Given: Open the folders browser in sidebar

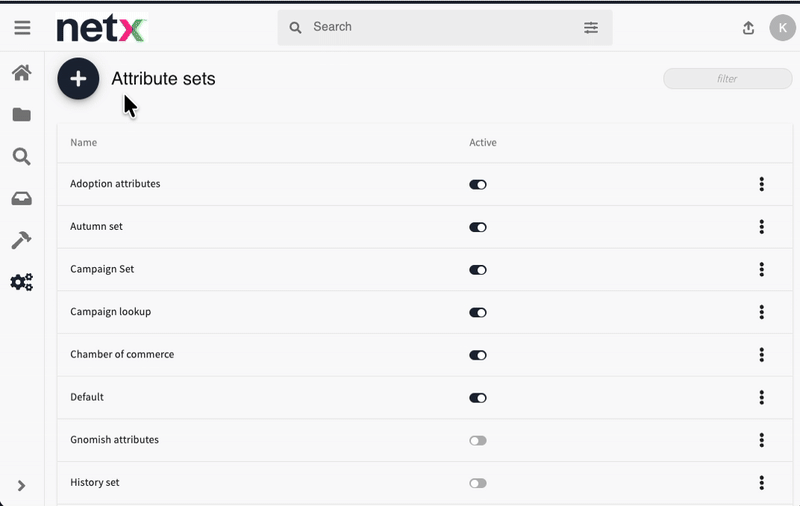Looking at the screenshot, I should (x=21, y=115).
